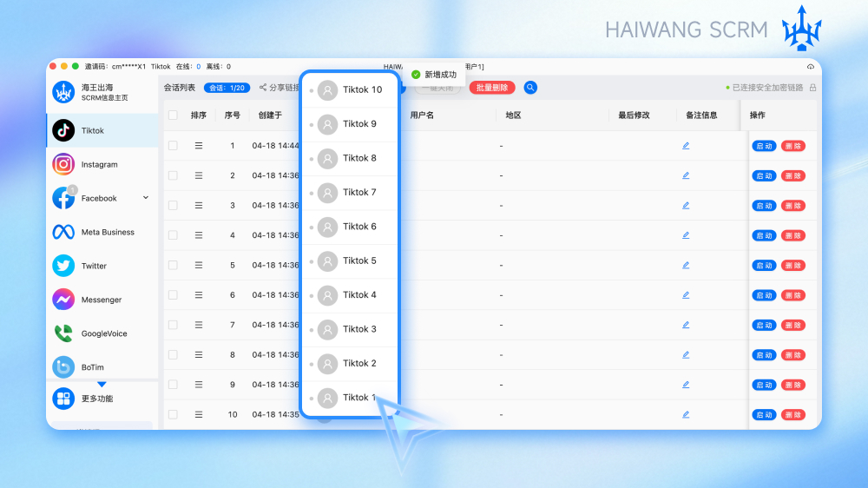Click the 最后修改 column header
Viewport: 868px width, 488px height.
click(634, 115)
